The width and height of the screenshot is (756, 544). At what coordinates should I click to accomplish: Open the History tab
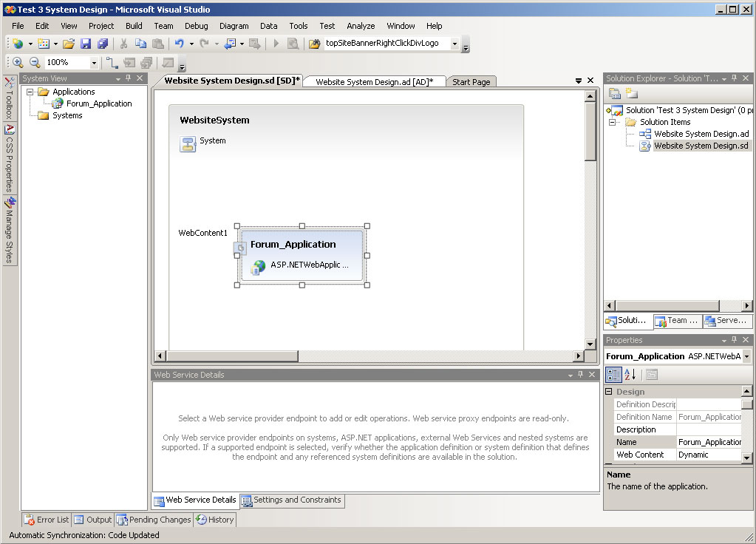pyautogui.click(x=215, y=520)
